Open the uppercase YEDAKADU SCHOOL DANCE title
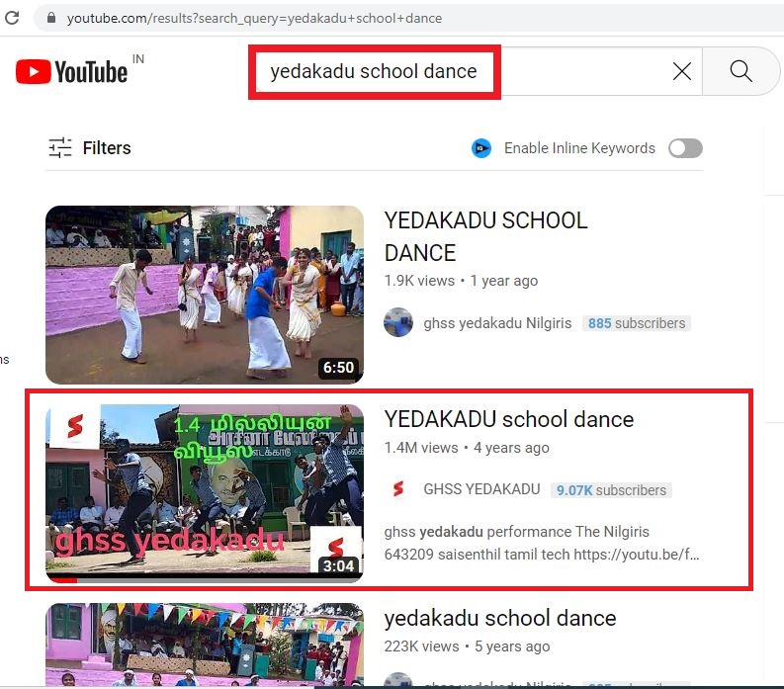Screen dimensions: 784x689 click(485, 236)
